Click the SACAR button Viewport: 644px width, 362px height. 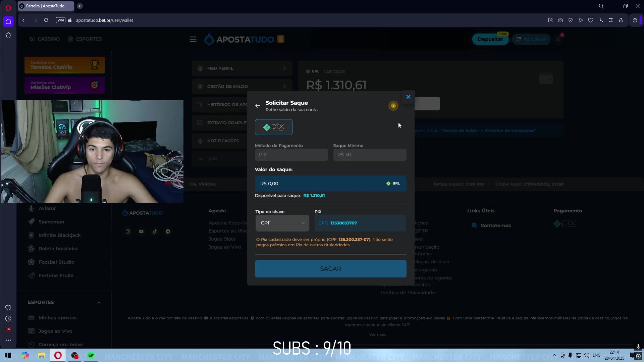330,269
